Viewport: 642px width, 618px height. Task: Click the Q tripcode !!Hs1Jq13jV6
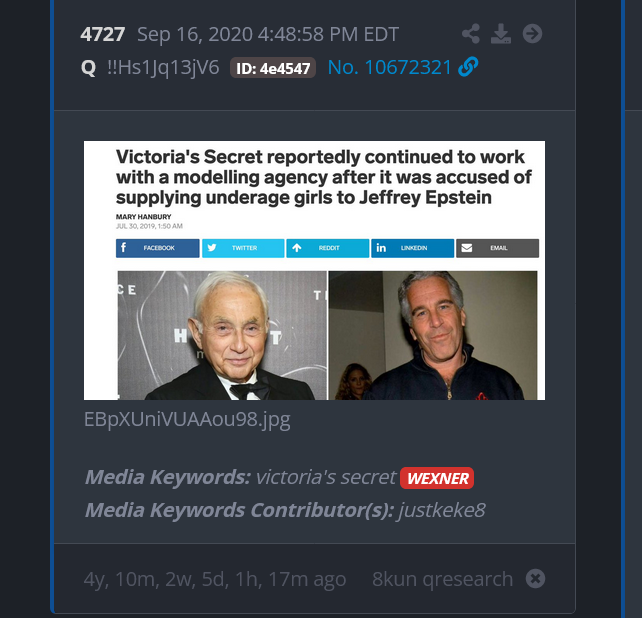pos(163,68)
